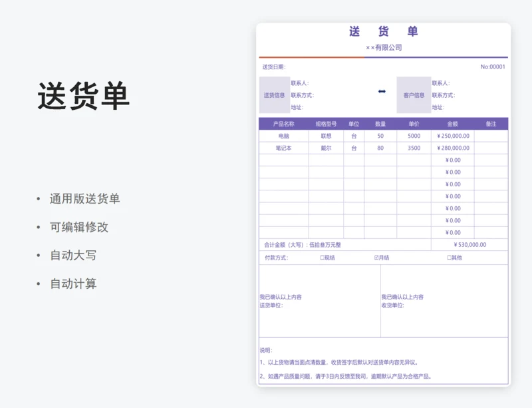
Task: Click the unit price cell 3500
Action: 414,148
